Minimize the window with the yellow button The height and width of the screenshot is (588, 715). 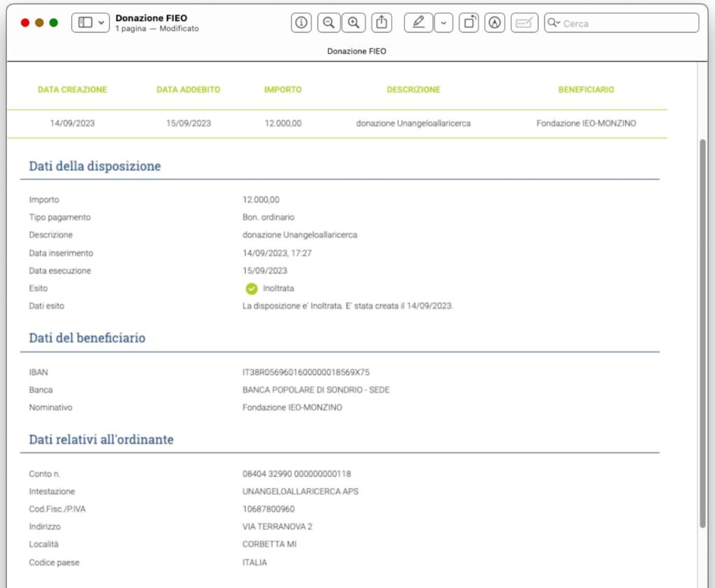39,23
